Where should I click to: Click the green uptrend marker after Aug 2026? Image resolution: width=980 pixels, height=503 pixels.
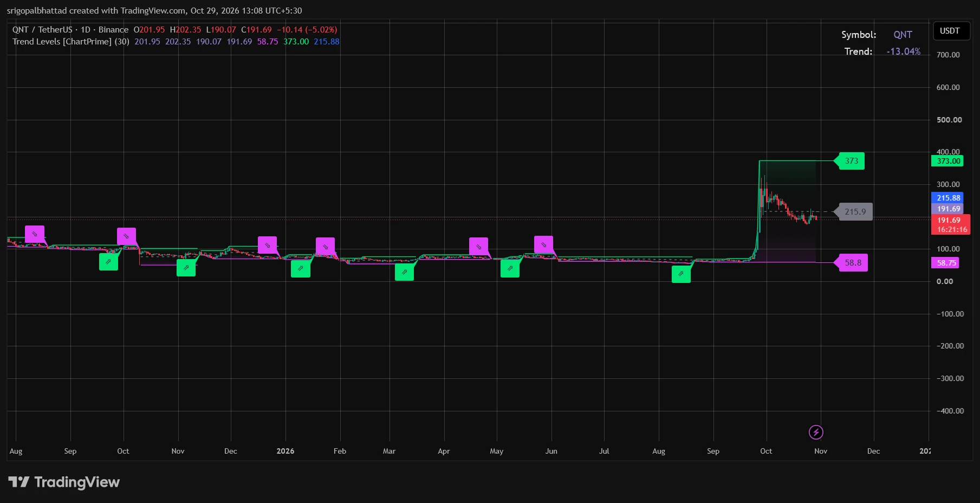681,274
